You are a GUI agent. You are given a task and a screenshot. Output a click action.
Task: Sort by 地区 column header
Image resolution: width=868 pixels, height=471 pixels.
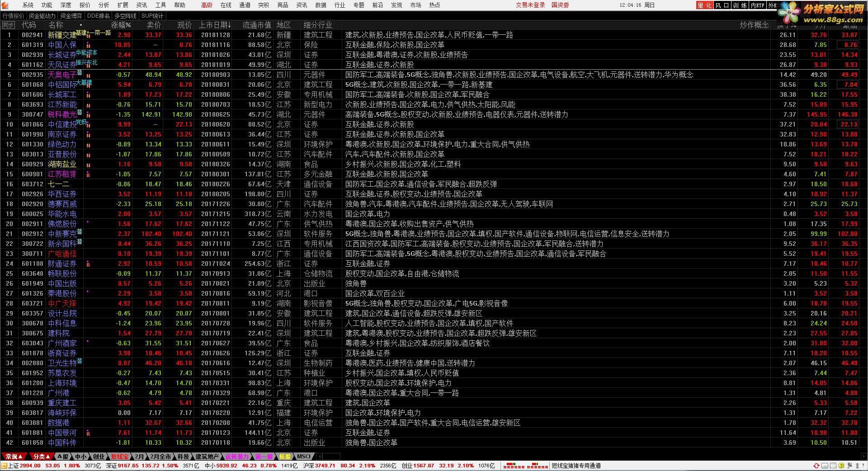[284, 25]
